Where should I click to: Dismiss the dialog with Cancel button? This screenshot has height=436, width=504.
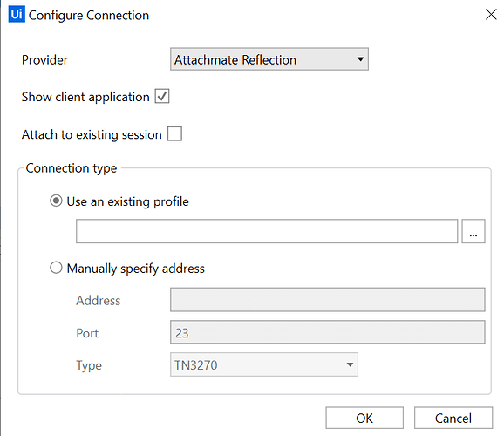pyautogui.click(x=453, y=418)
